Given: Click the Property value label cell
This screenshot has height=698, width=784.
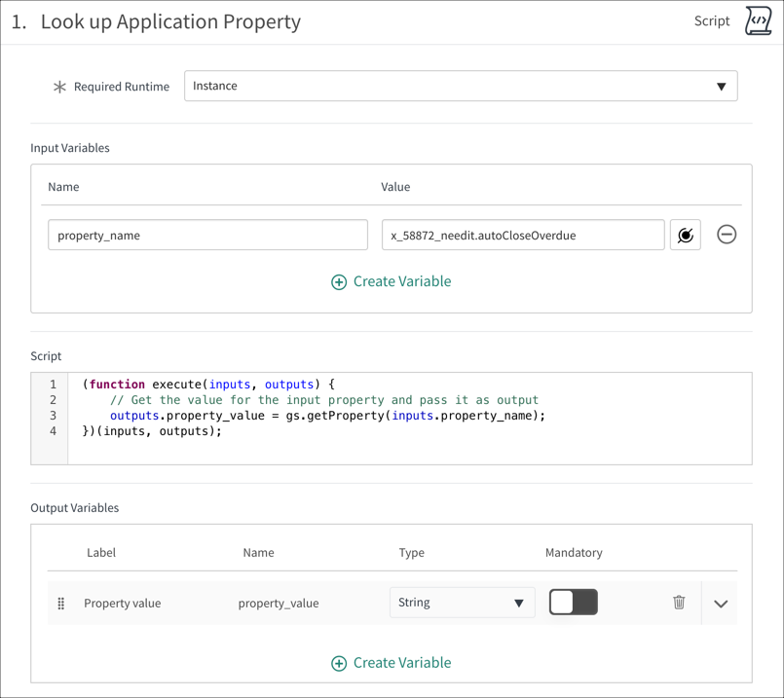Looking at the screenshot, I should pyautogui.click(x=123, y=603).
